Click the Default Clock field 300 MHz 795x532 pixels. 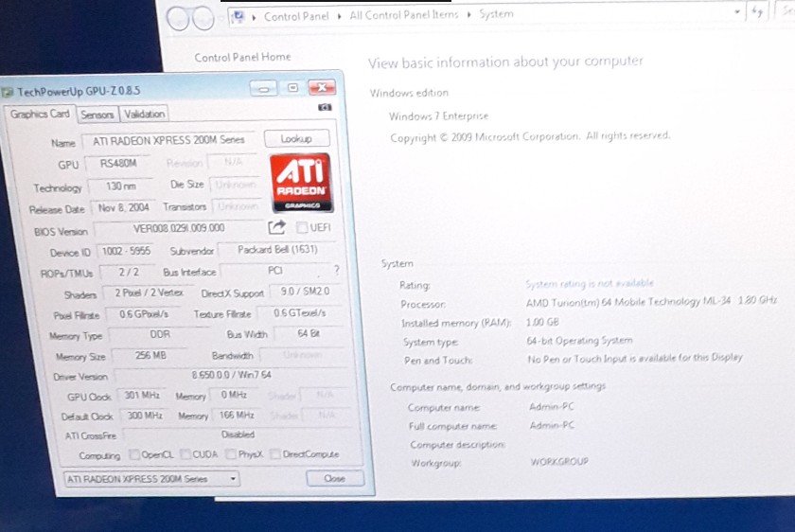pos(145,416)
